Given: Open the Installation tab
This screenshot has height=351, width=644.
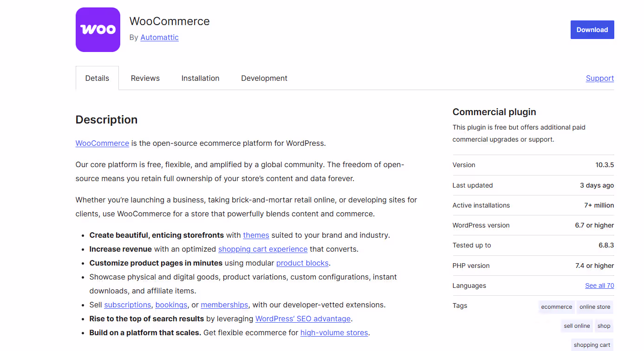Looking at the screenshot, I should 200,78.
